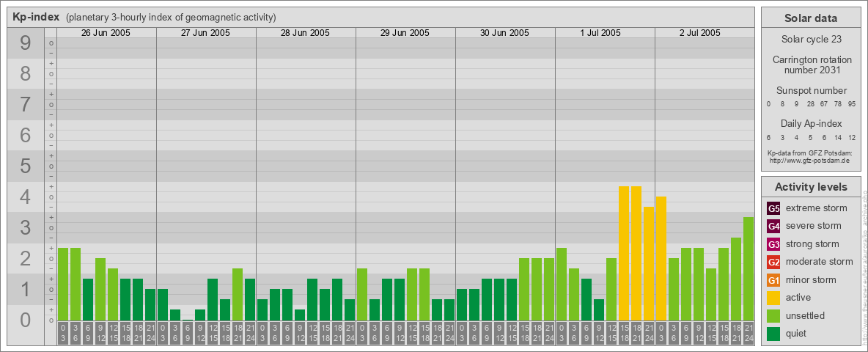This screenshot has width=868, height=352.
Task: Select the dark green quiet swatch
Action: 773,333
